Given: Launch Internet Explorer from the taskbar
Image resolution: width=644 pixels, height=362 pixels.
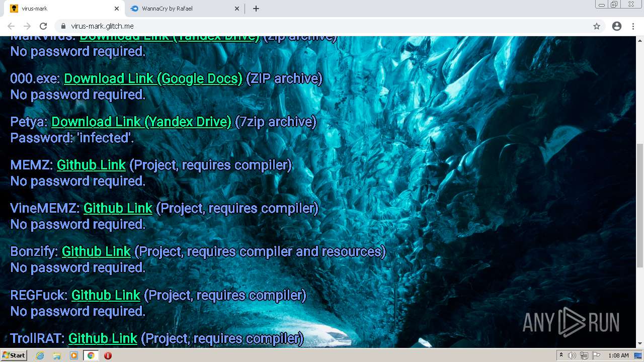Looking at the screenshot, I should coord(40,355).
